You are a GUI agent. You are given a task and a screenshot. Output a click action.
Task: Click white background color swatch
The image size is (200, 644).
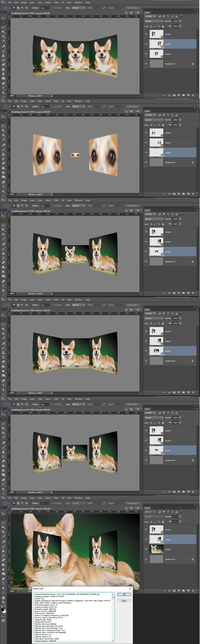click(x=5, y=612)
